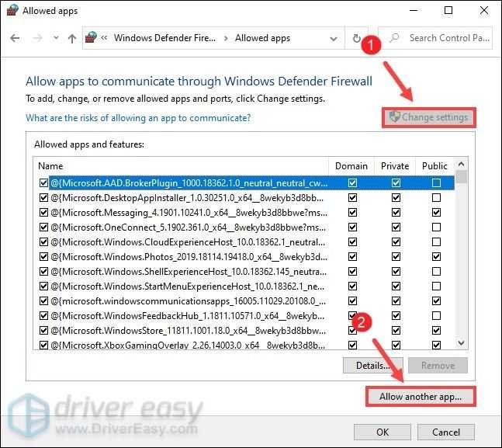This screenshot has width=502, height=448.
Task: Select the Microsoft.Windows.Photos row text
Action: coord(189,257)
